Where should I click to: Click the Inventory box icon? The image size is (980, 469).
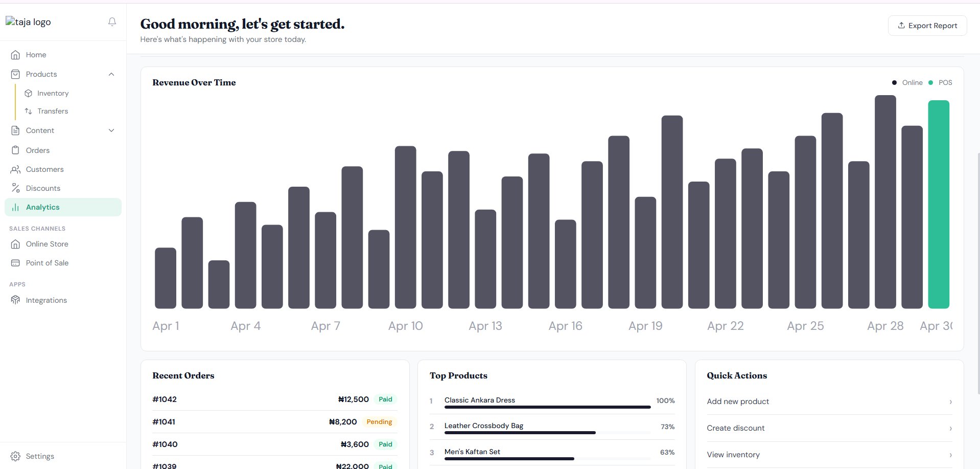coord(29,93)
